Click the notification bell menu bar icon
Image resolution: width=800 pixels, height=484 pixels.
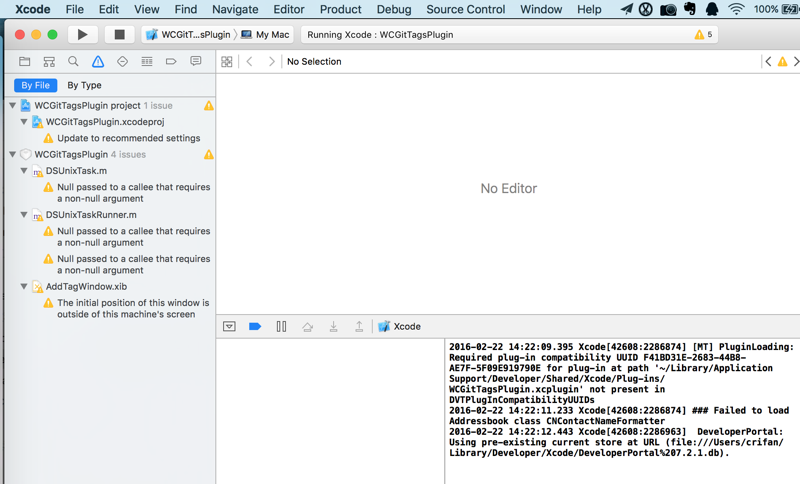click(x=712, y=9)
